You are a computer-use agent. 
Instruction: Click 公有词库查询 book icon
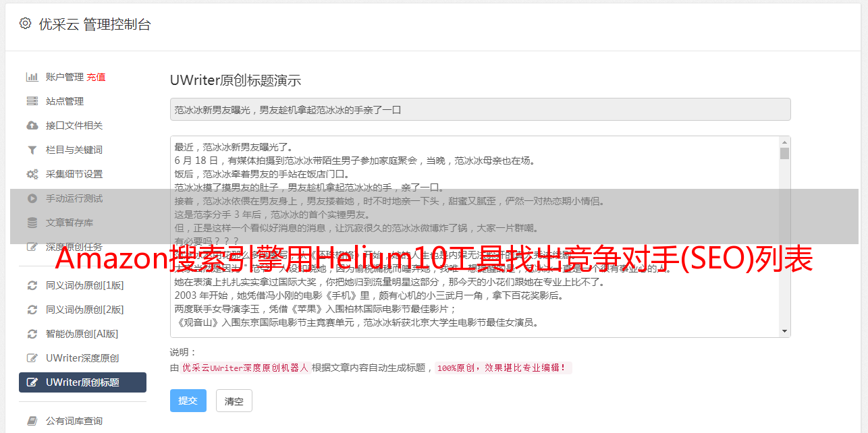pos(32,421)
